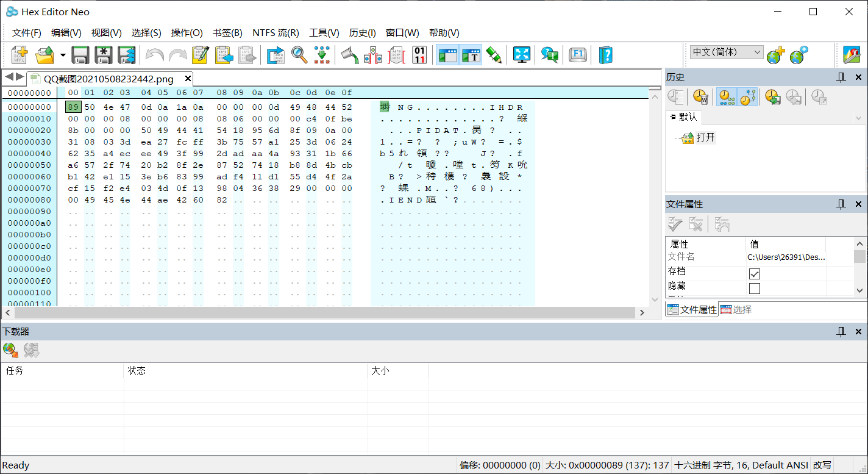The height and width of the screenshot is (474, 868).
Task: Click the globe with yellow plus icon
Action: [x=775, y=55]
